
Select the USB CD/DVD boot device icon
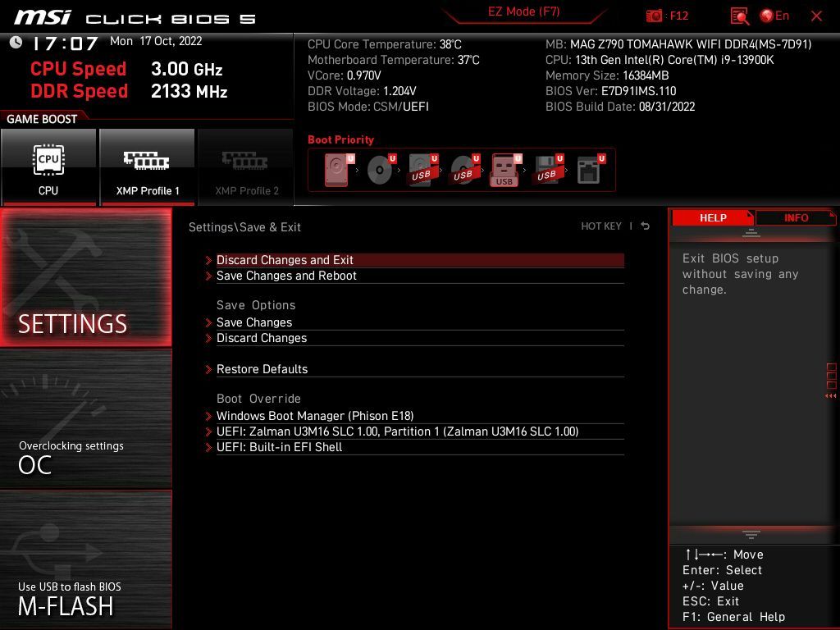(x=465, y=170)
